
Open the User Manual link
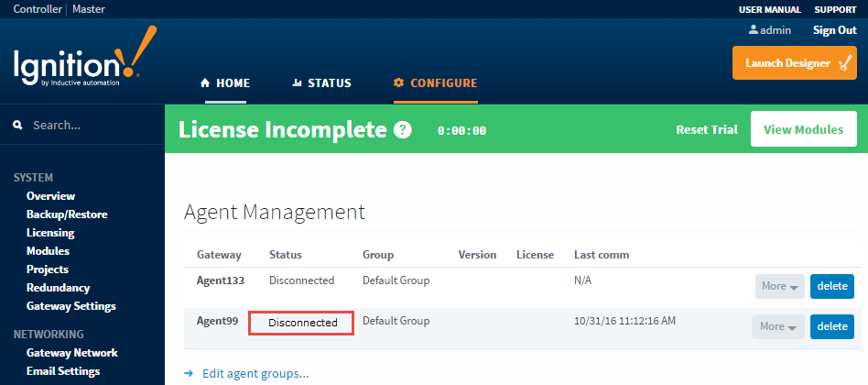click(x=769, y=9)
